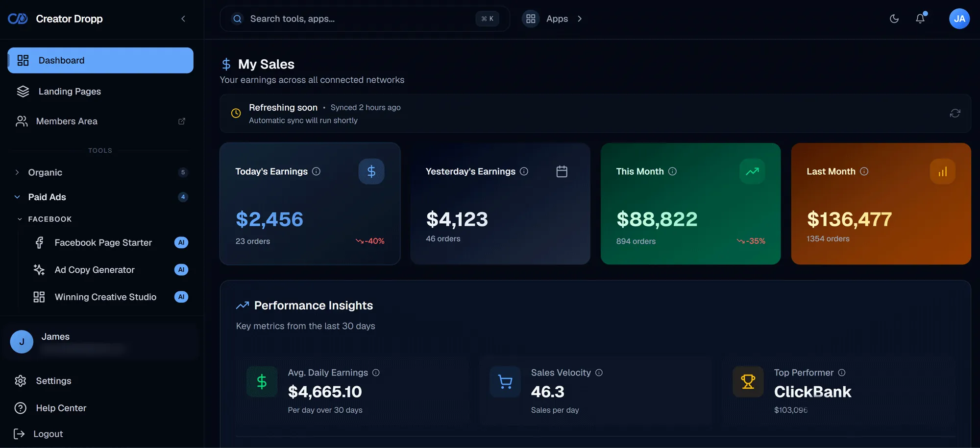Click AI badge next to Ad Copy Generator
This screenshot has width=980, height=448.
[181, 270]
